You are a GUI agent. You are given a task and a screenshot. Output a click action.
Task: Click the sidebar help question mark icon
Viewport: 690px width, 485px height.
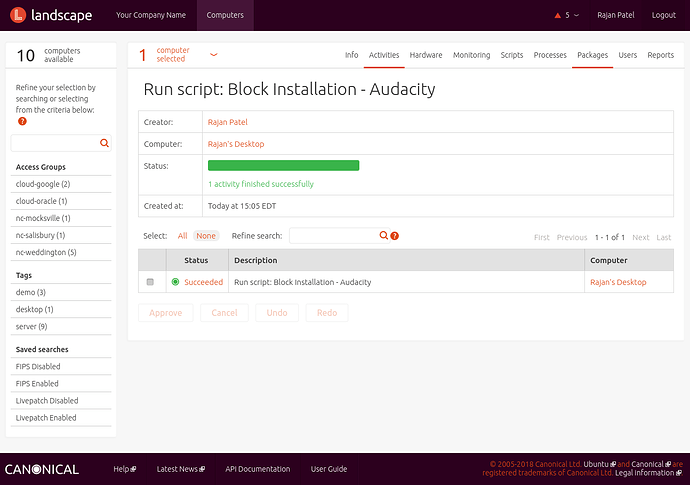pos(22,121)
